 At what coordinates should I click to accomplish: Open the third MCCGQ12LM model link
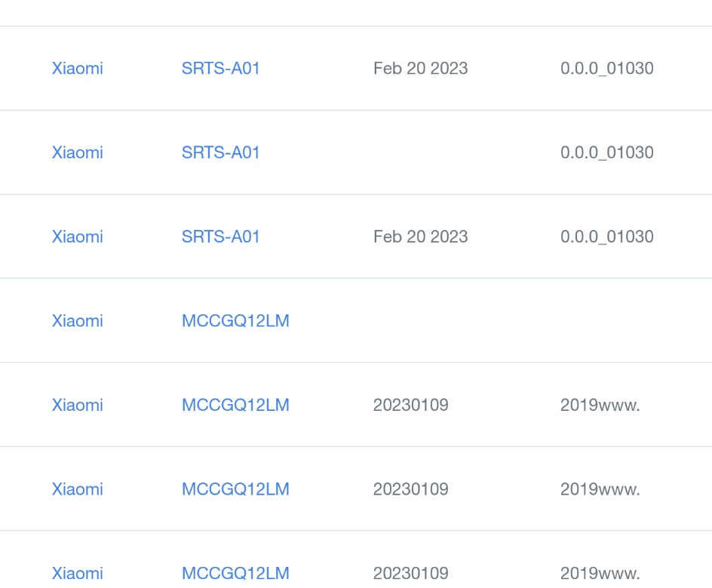(x=235, y=488)
